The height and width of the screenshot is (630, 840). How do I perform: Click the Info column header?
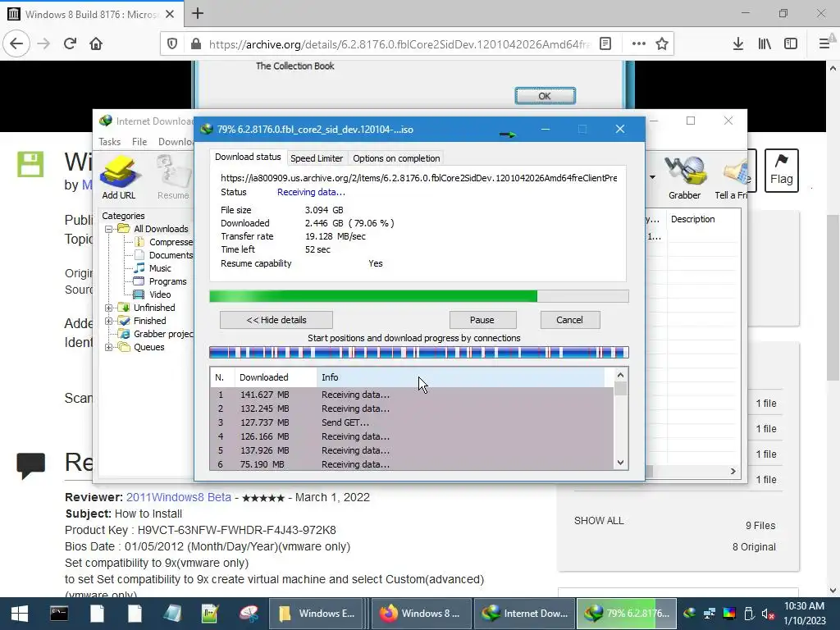461,377
